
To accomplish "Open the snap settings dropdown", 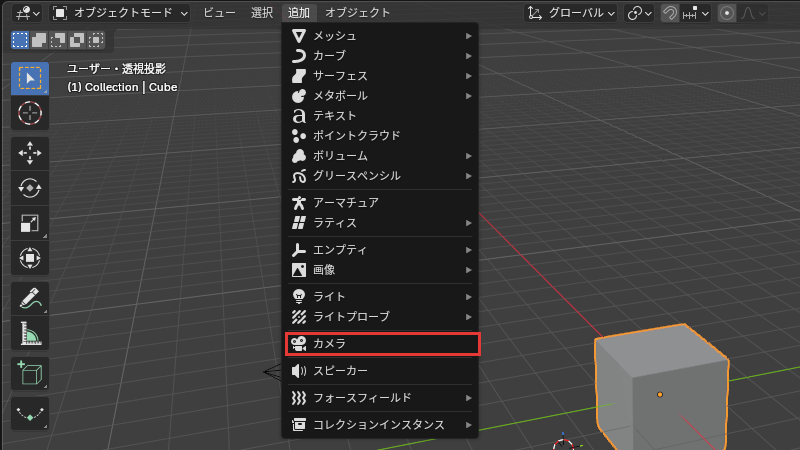I will [696, 13].
